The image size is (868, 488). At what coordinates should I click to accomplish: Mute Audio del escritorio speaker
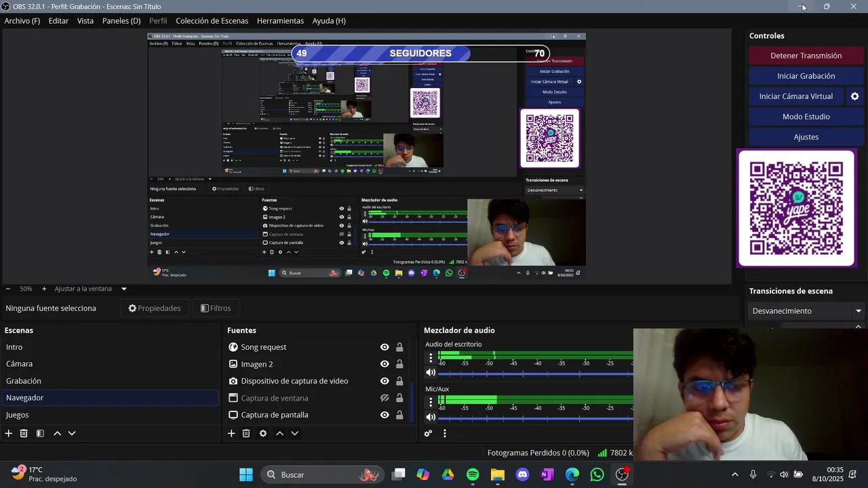tap(431, 373)
